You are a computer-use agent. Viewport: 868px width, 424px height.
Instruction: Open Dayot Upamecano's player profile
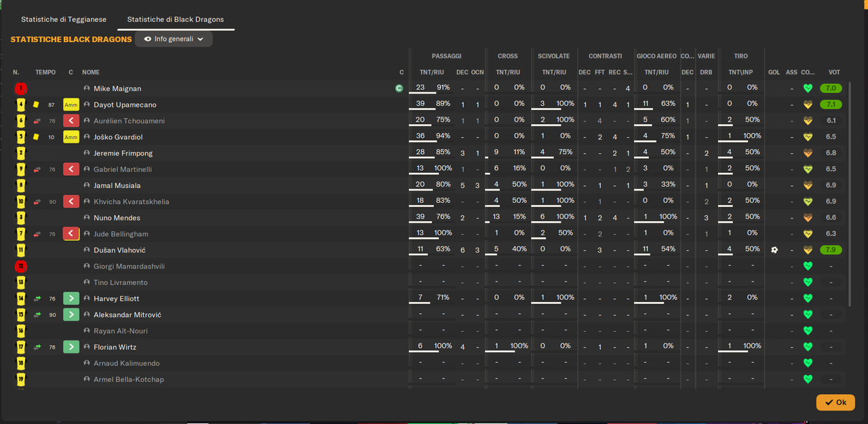click(x=125, y=105)
